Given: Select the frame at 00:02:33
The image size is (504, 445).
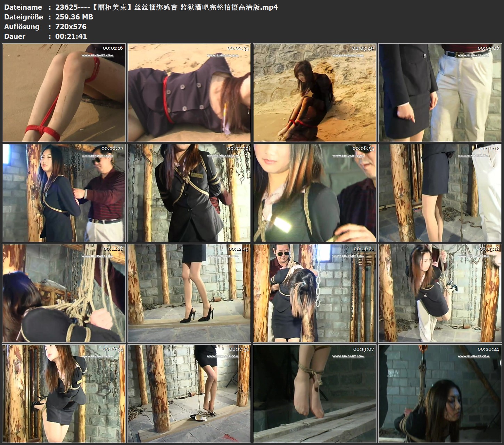Looking at the screenshot, I should [x=189, y=93].
